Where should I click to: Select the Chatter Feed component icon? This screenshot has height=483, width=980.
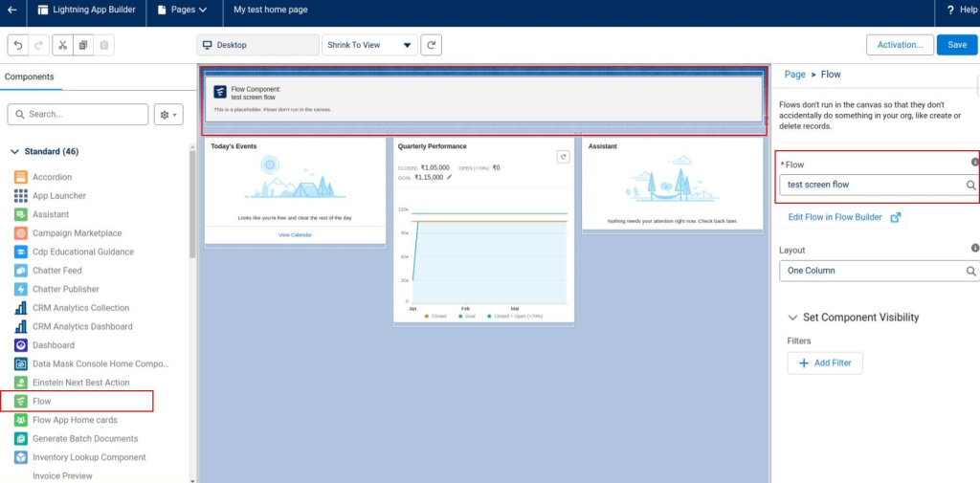(21, 271)
